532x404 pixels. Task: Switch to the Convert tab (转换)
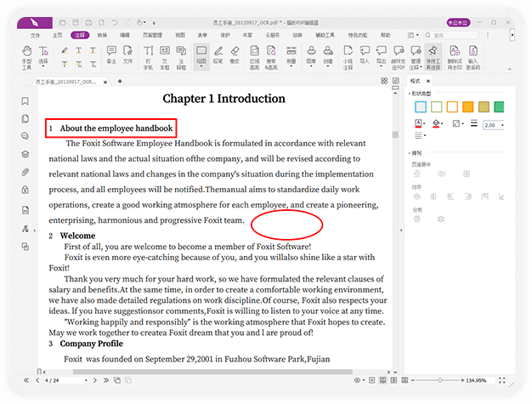pyautogui.click(x=102, y=36)
